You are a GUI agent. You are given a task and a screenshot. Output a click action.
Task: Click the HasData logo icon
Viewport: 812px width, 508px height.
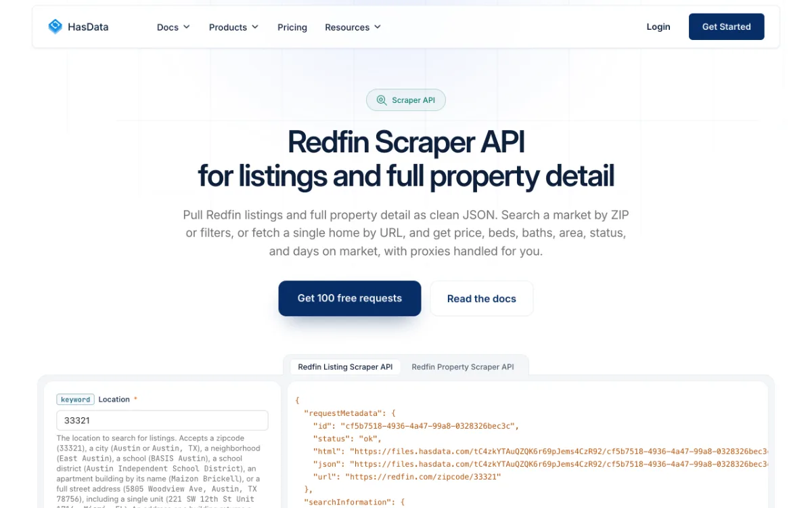coord(55,27)
